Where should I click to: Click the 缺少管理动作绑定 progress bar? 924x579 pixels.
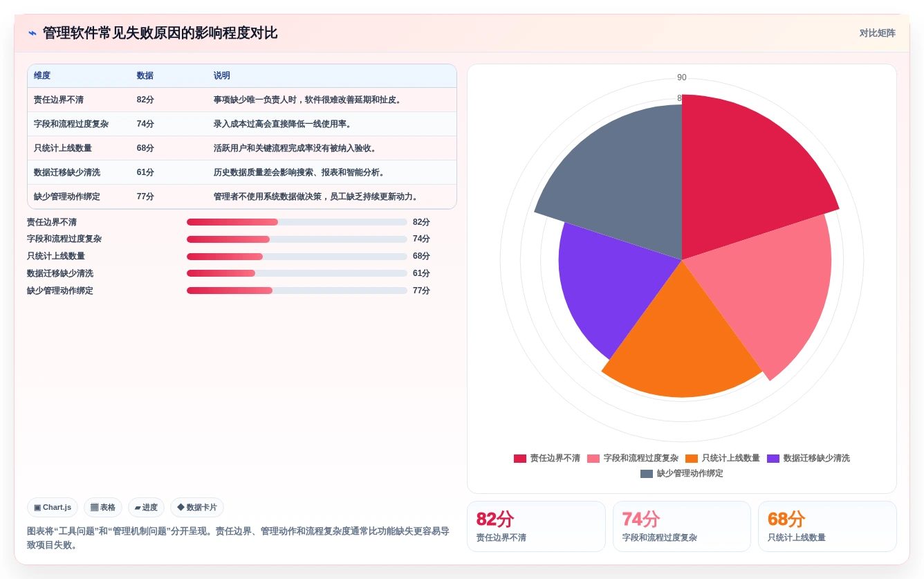click(297, 291)
